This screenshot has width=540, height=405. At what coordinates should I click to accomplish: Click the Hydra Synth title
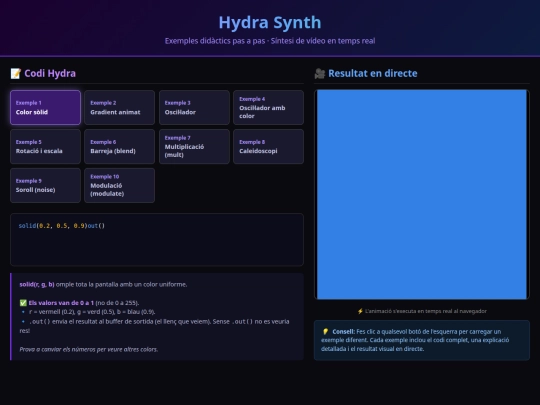(x=270, y=22)
